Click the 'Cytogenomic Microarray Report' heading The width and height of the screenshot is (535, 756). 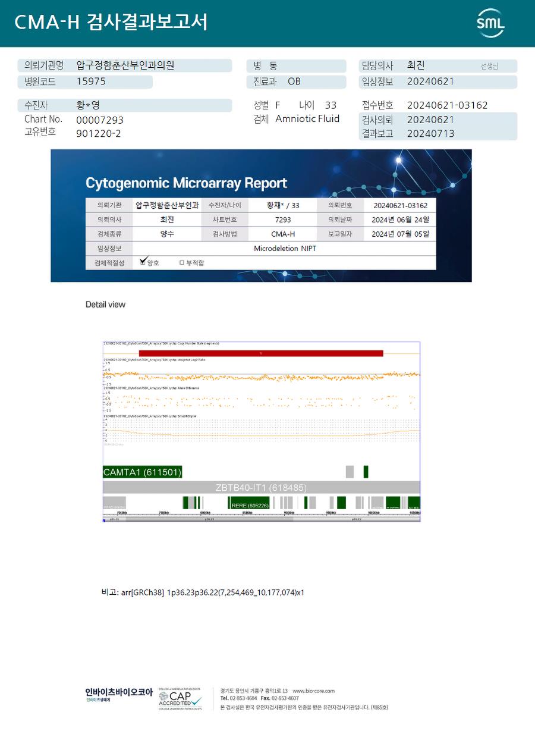click(186, 183)
